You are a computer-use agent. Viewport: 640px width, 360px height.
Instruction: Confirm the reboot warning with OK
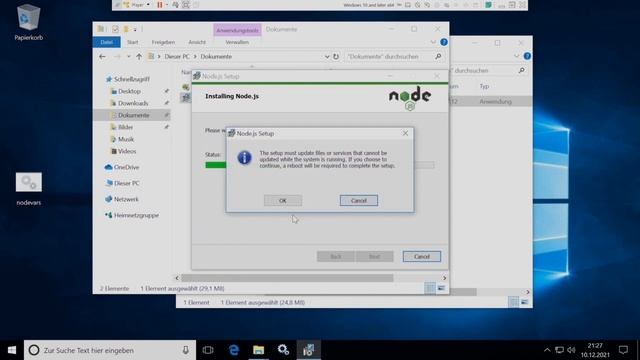282,200
